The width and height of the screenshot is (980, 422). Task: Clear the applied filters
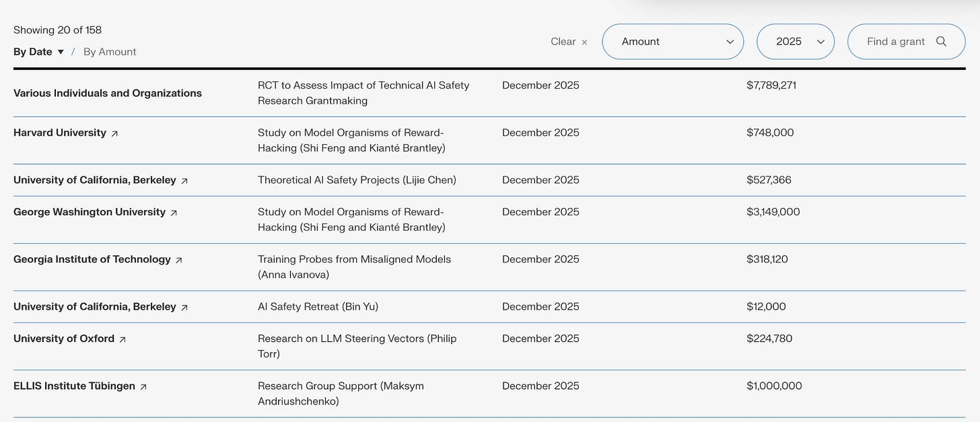[569, 42]
